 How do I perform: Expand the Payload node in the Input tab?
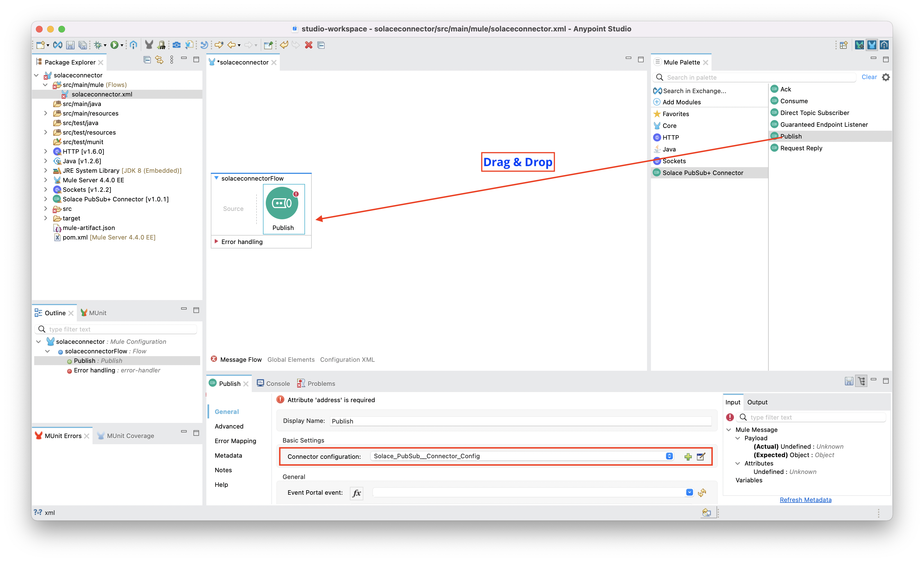coord(738,438)
